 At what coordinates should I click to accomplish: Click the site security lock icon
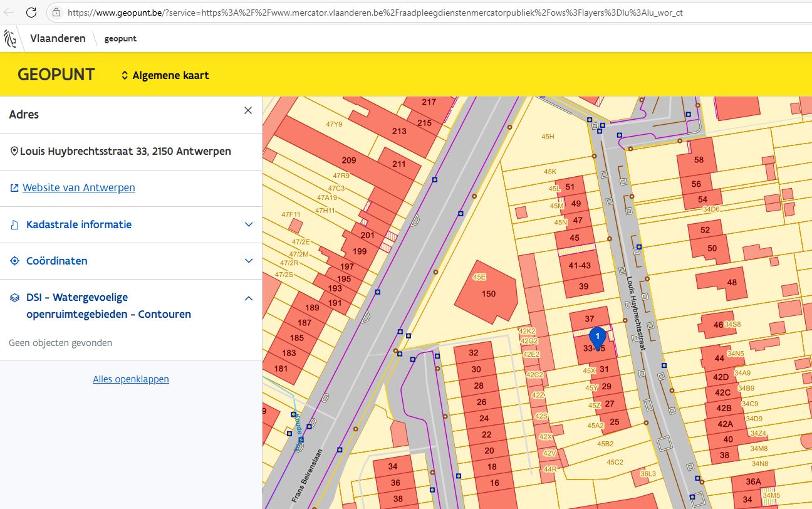(56, 12)
